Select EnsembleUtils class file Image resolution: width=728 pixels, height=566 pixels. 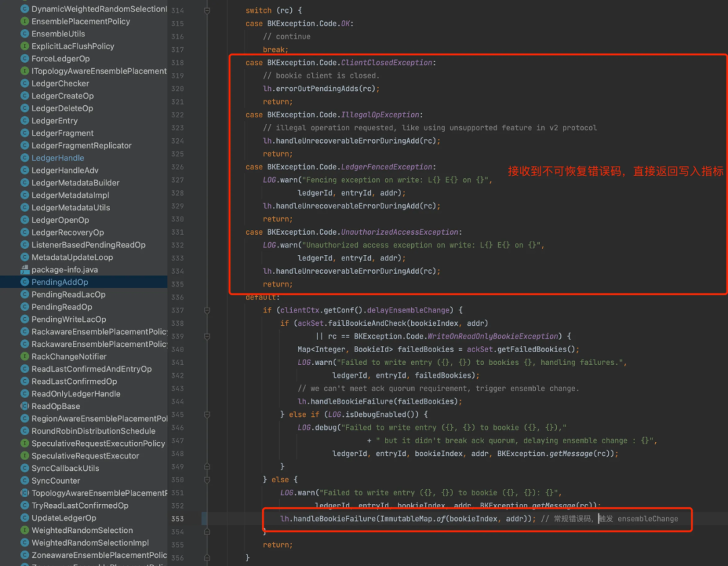pyautogui.click(x=58, y=34)
